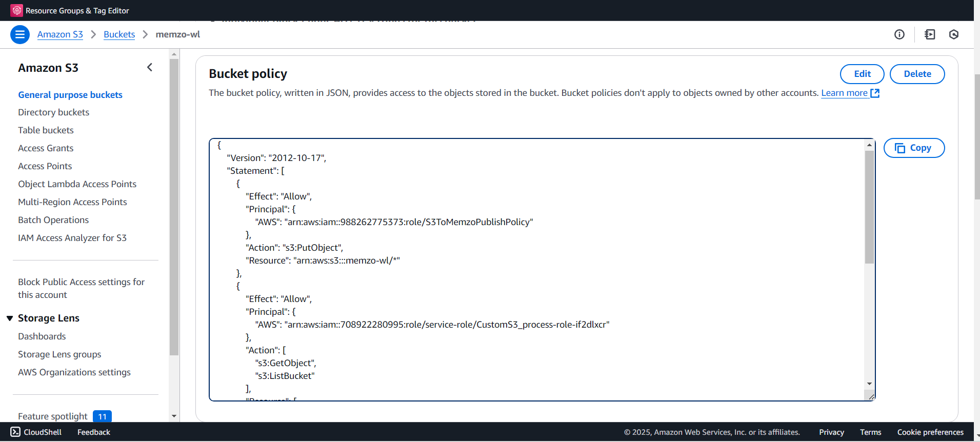980x442 pixels.
Task: Open the info panel icon
Action: [899, 34]
